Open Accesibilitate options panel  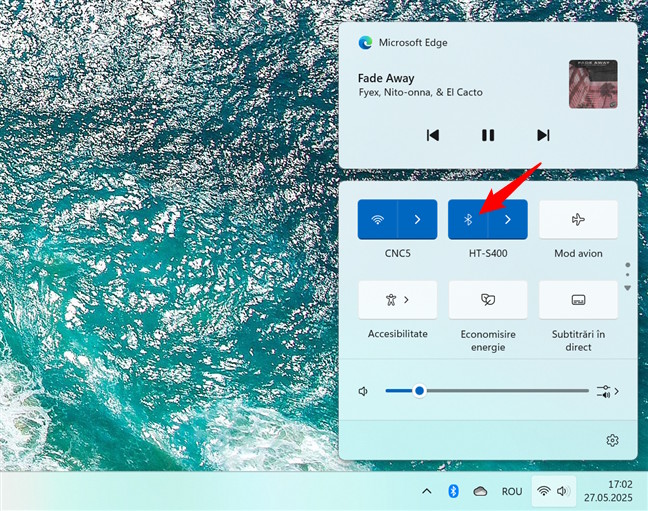(x=397, y=299)
